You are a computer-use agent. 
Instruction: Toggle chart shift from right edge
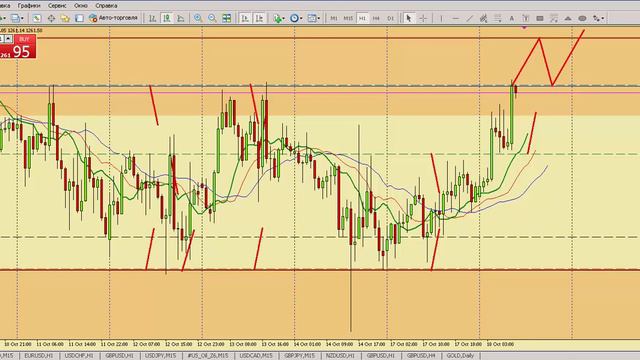pyautogui.click(x=259, y=18)
